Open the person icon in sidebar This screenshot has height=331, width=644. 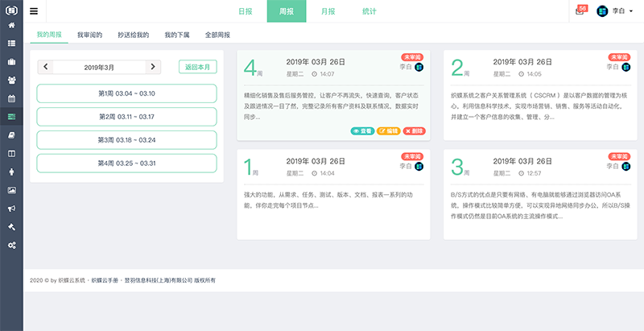tap(11, 172)
